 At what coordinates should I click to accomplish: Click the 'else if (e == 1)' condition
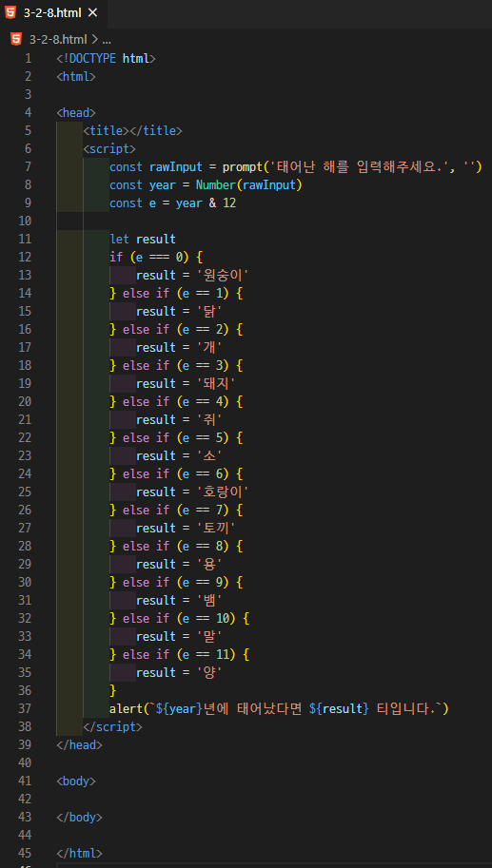pyautogui.click(x=176, y=293)
